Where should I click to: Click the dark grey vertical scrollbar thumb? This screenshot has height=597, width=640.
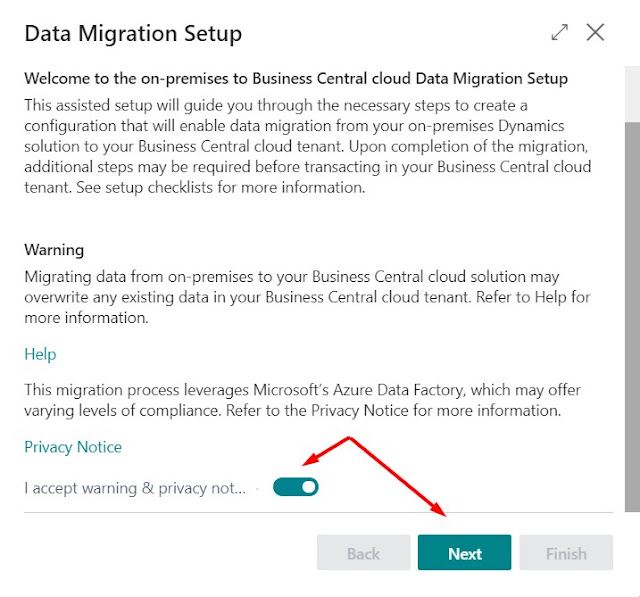(x=632, y=316)
